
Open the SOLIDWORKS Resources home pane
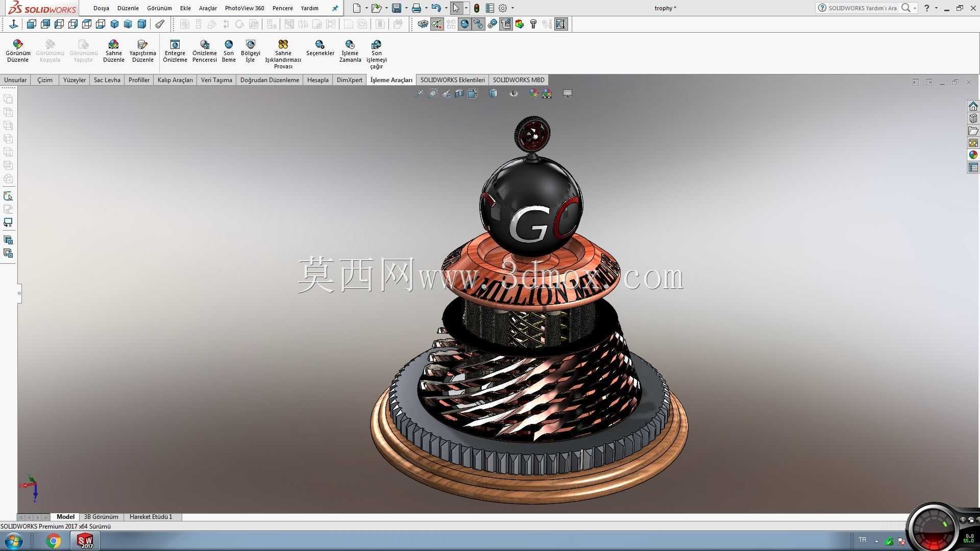tap(973, 106)
